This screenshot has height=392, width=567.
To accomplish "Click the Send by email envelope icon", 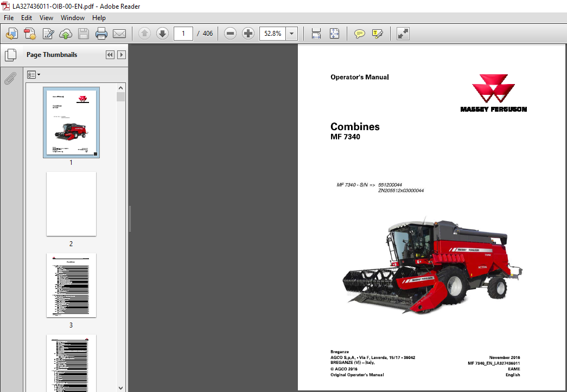I will coord(119,34).
